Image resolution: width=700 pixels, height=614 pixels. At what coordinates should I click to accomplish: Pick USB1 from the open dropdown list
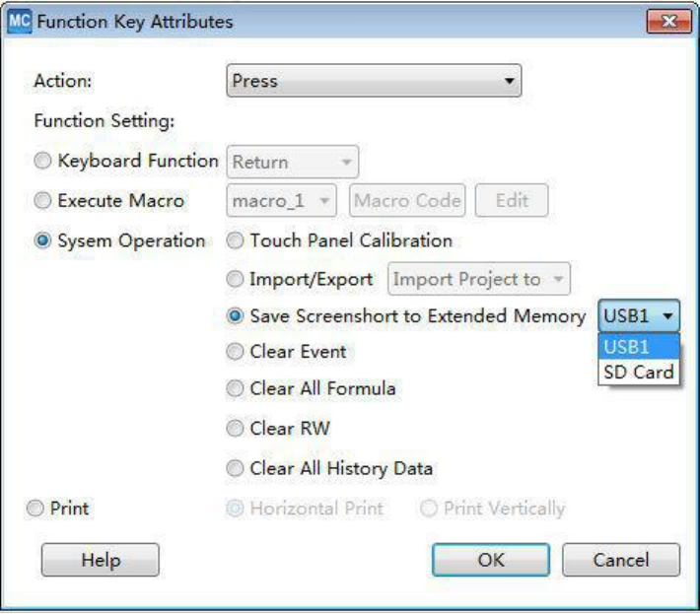(x=638, y=346)
